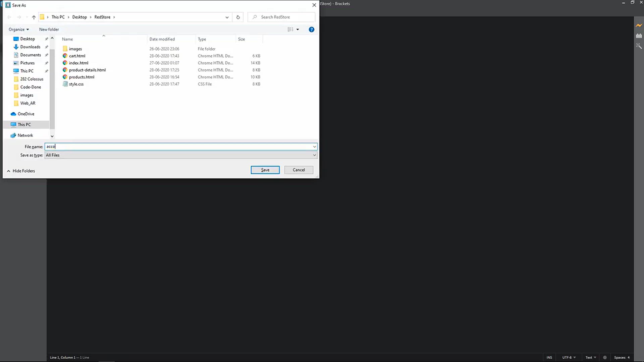Open 282 Colossus folder in navigation pane

coord(32,79)
